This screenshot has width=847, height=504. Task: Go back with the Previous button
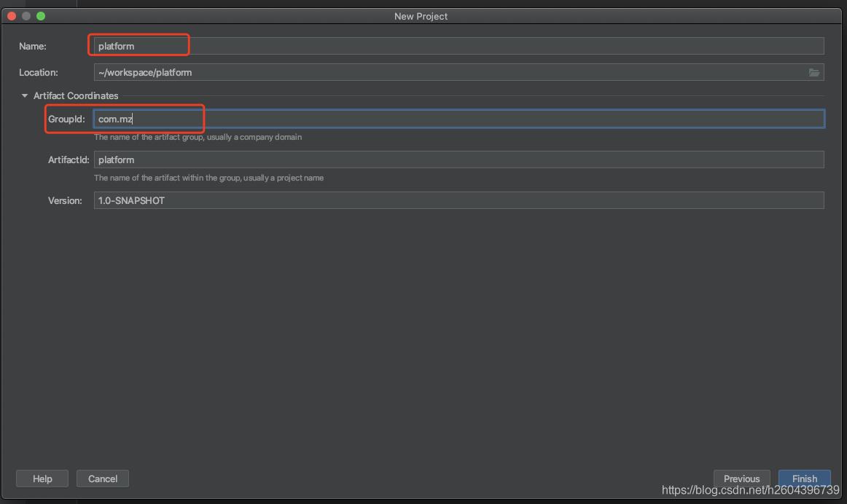click(x=741, y=479)
